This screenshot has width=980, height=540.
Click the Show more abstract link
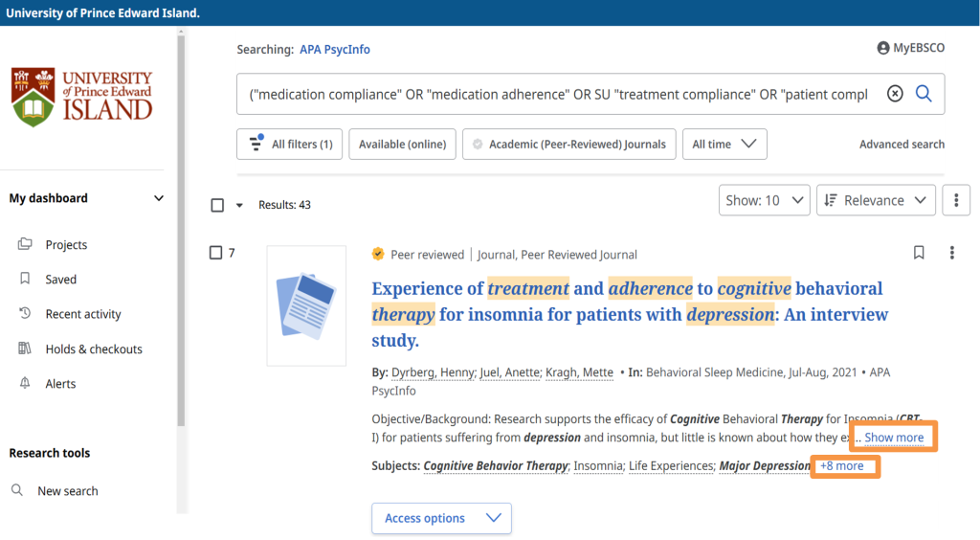(894, 438)
